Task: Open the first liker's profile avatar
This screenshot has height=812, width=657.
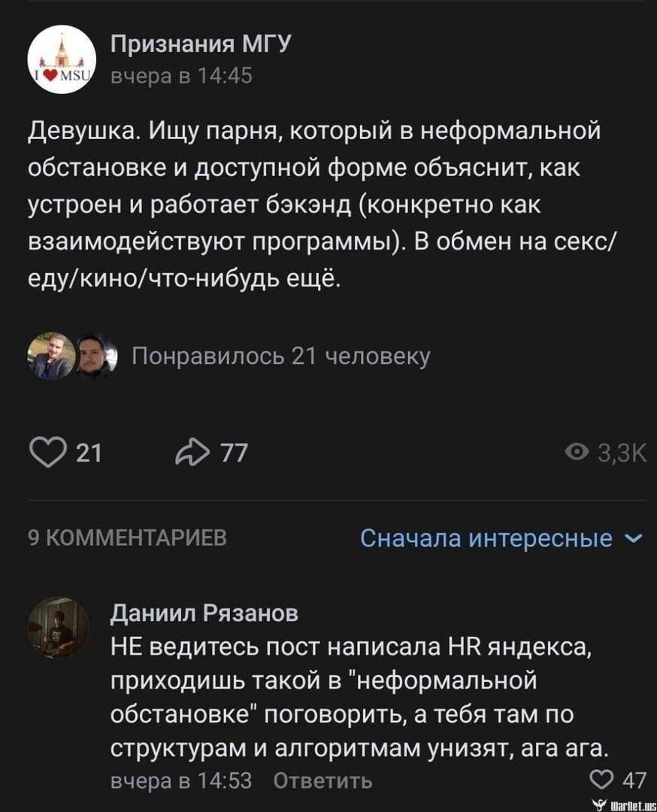Action: point(51,356)
